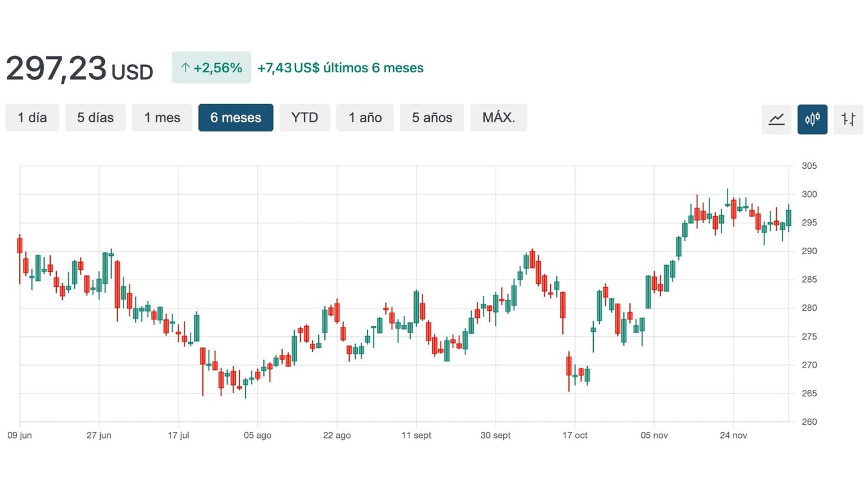Click the 297,23 USD price
The width and height of the screenshot is (868, 488).
pyautogui.click(x=79, y=69)
